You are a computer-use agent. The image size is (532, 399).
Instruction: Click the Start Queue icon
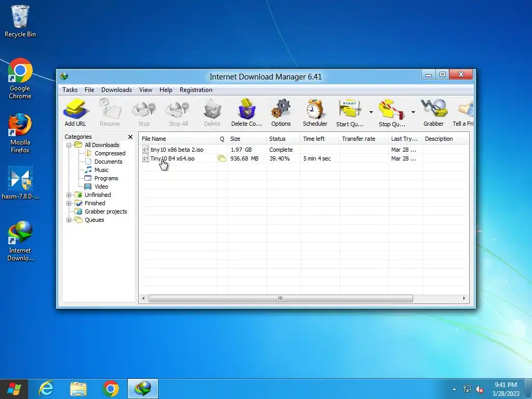click(350, 112)
